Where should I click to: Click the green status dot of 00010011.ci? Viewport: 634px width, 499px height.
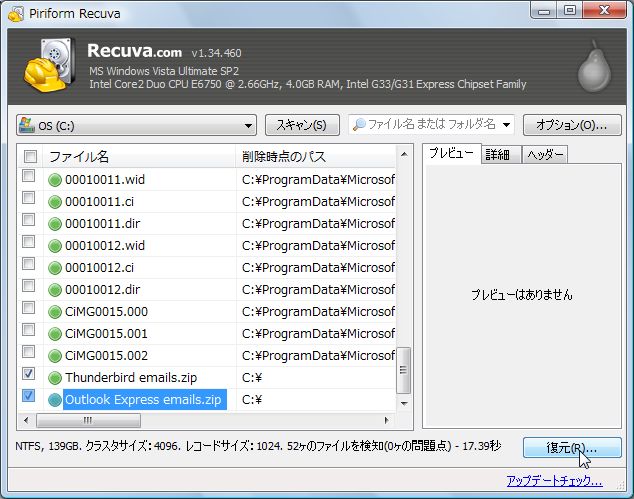[55, 202]
